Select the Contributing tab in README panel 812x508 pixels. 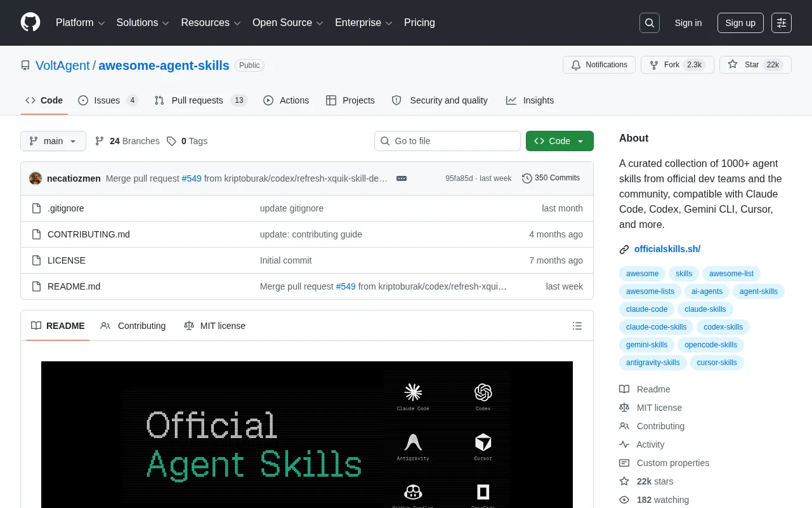tap(133, 326)
